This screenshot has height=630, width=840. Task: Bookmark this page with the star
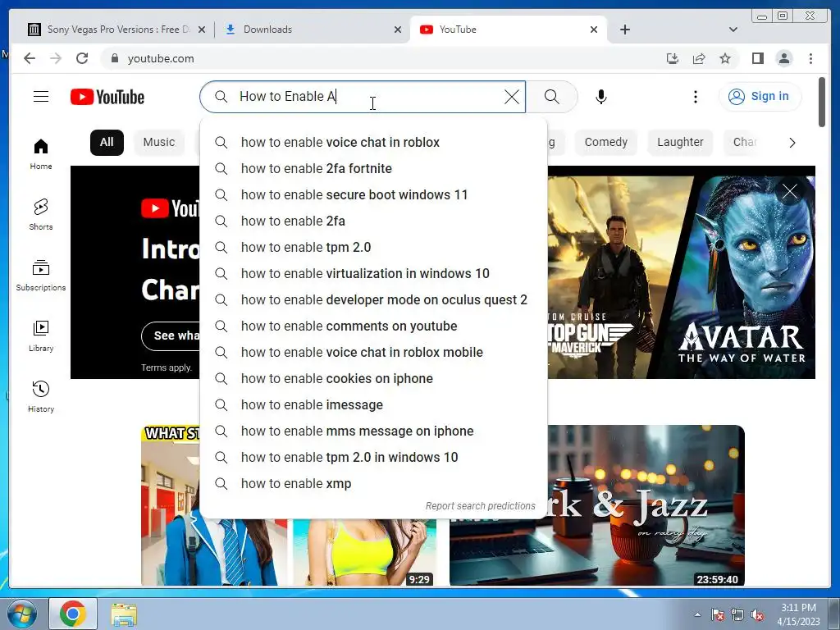click(x=725, y=58)
